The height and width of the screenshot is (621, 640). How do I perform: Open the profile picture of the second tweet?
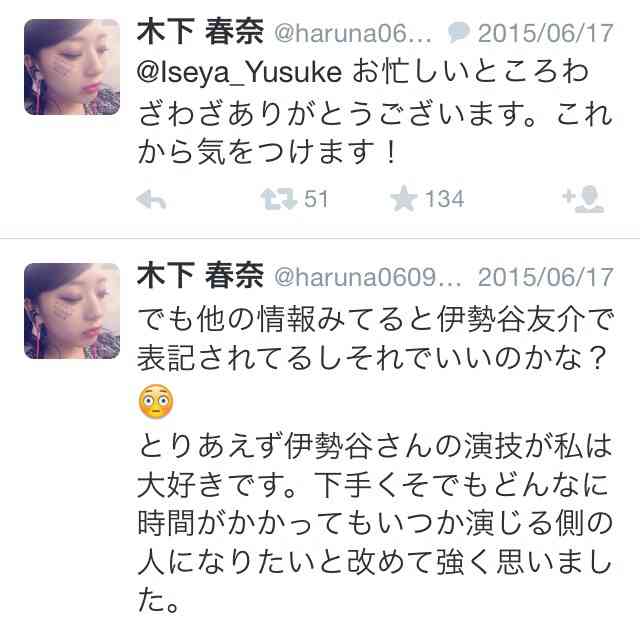(x=72, y=311)
